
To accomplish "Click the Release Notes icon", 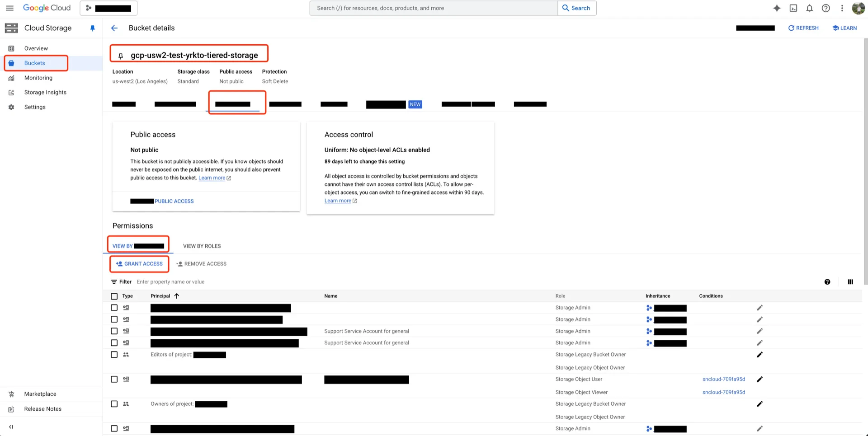I will point(11,409).
